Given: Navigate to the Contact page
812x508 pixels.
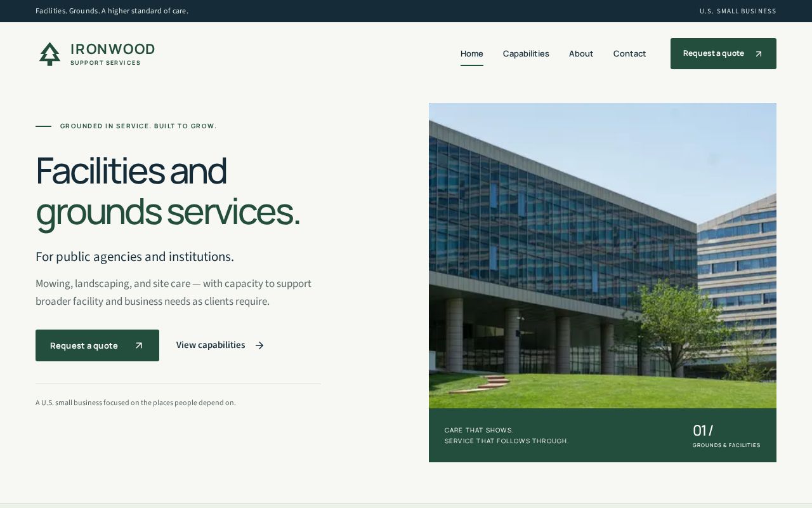Looking at the screenshot, I should point(629,54).
